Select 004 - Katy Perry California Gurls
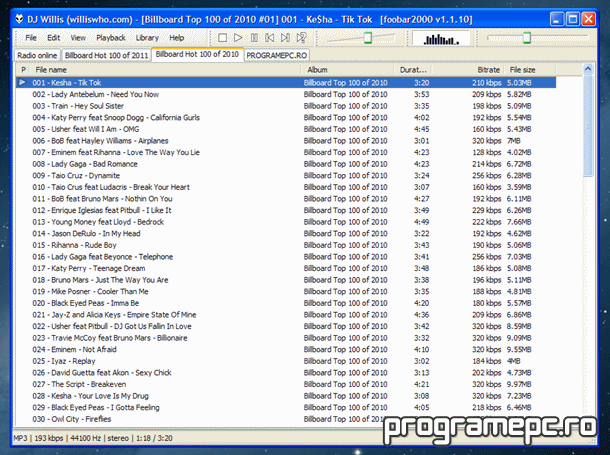Image resolution: width=610 pixels, height=455 pixels. point(286,117)
